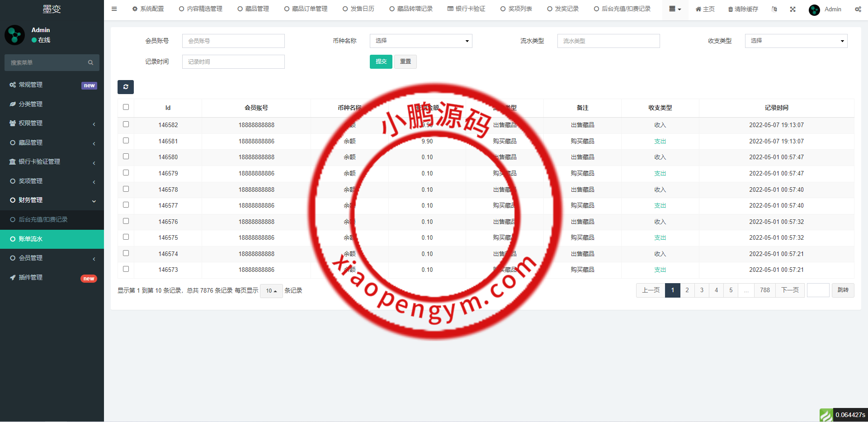Click the settings gears icon at top right

[858, 9]
